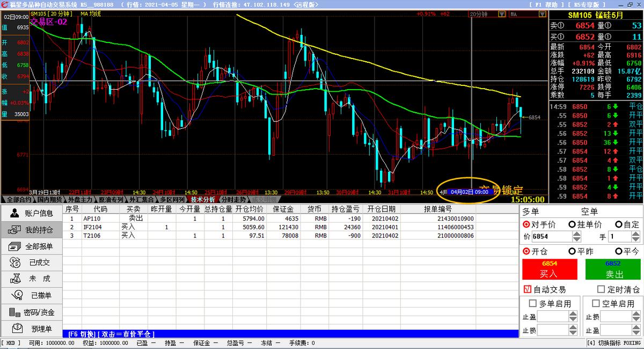Viewport: 644px width, 349px height.
Task: Click price input field 6854
Action: coord(551,237)
